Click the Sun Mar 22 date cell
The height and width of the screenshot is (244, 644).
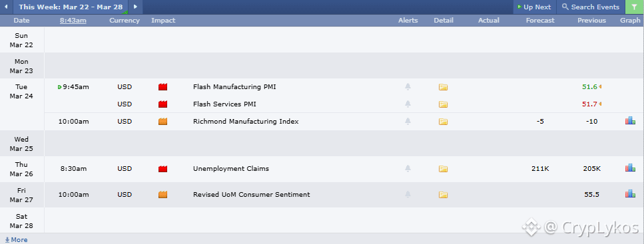point(21,40)
